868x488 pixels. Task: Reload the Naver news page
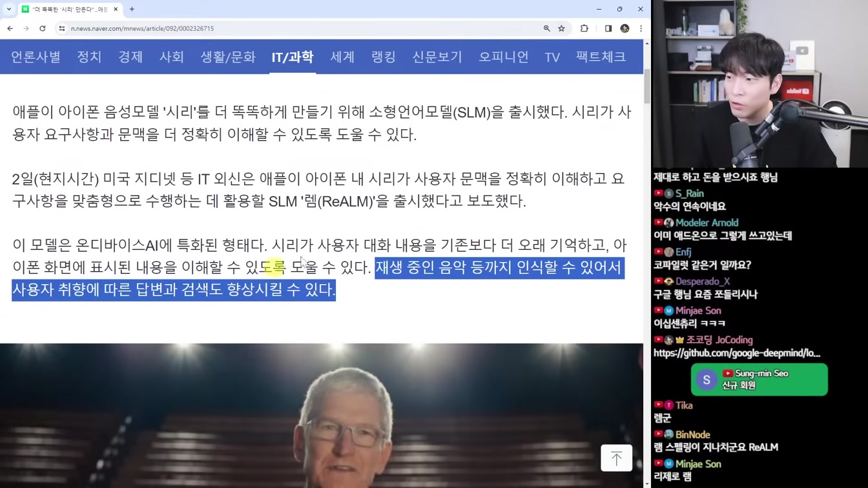click(x=43, y=28)
